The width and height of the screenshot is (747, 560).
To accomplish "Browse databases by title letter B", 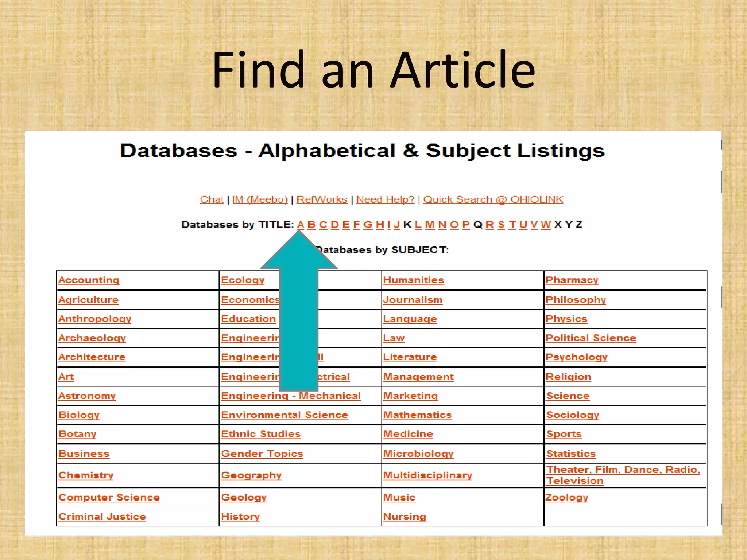I will (311, 225).
